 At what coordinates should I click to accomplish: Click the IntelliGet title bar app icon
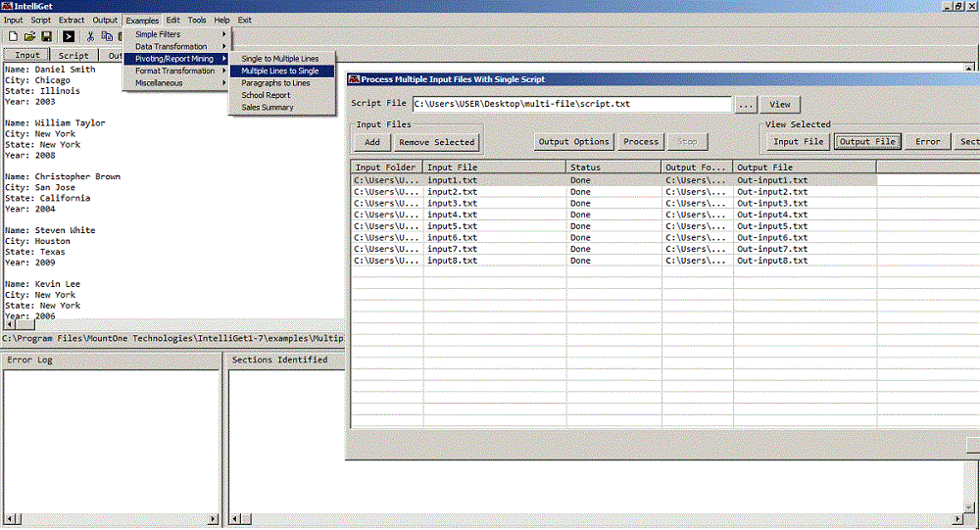coord(7,6)
